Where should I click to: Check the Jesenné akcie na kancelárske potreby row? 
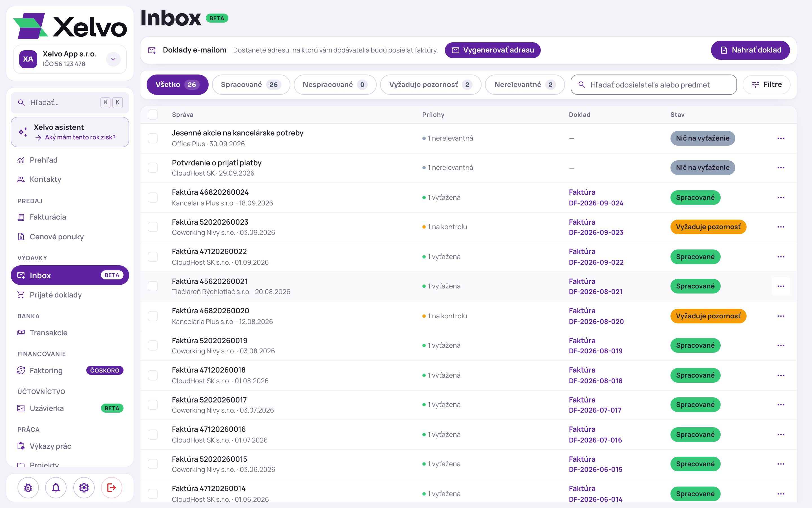click(153, 138)
